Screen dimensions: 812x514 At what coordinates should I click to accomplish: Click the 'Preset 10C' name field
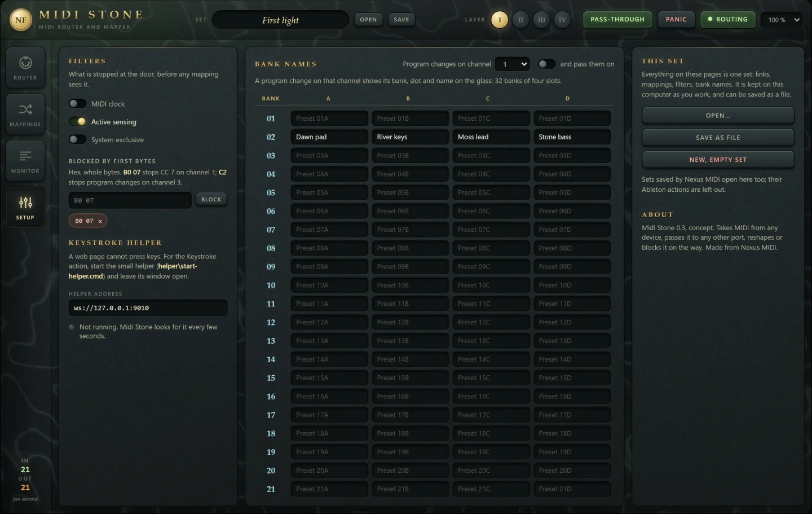(x=491, y=285)
